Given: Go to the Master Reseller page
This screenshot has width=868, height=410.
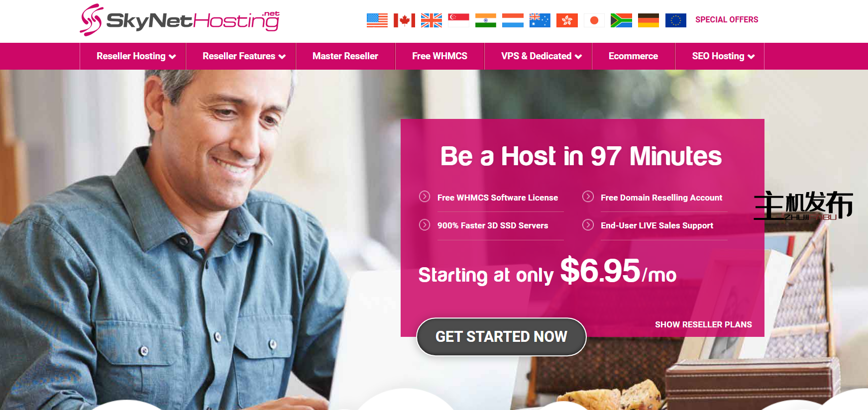Looking at the screenshot, I should [345, 56].
